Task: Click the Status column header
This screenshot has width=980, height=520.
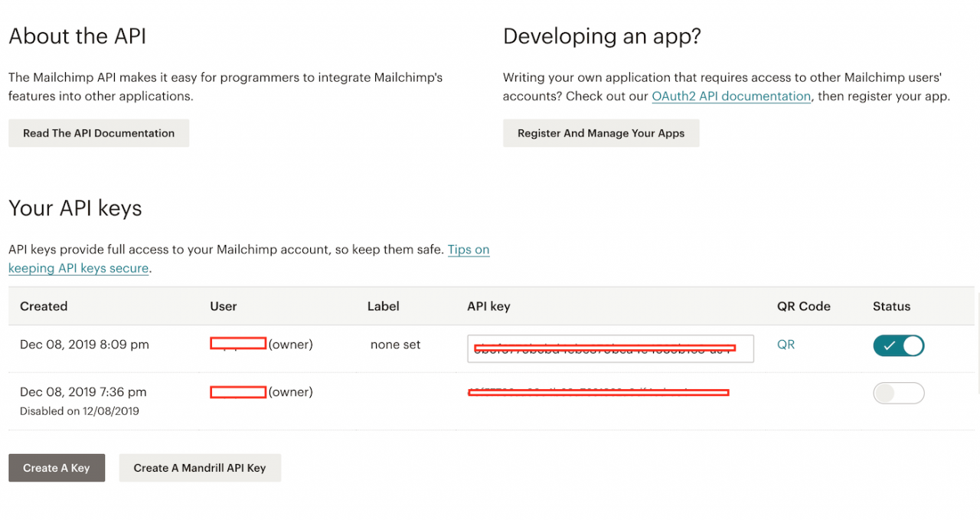Action: coord(892,306)
